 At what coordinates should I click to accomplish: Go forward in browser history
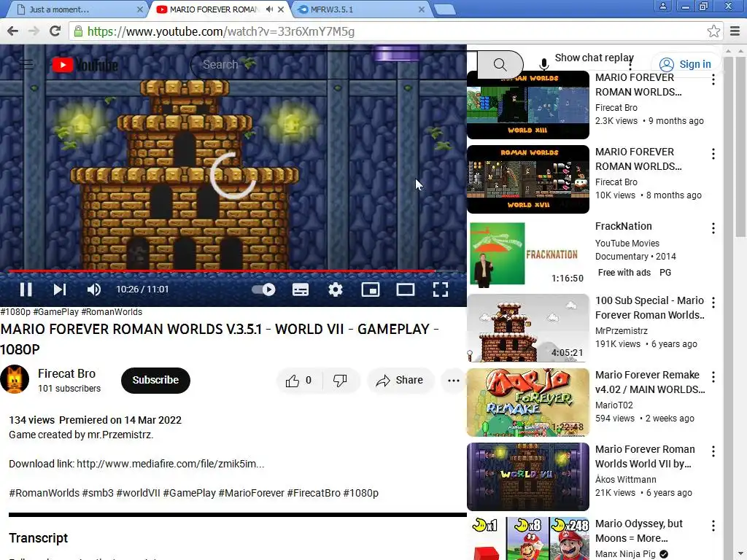(x=34, y=31)
